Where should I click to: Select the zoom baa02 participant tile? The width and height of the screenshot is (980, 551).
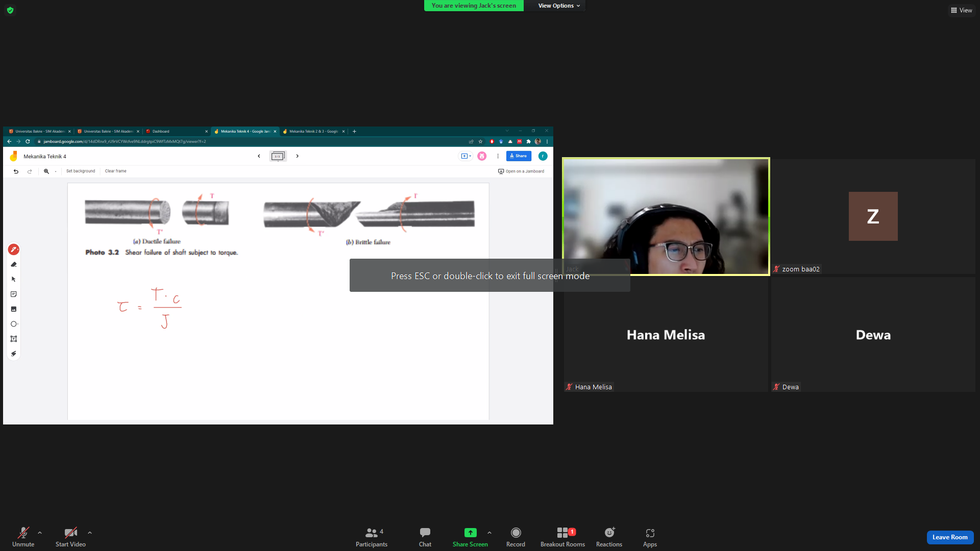click(x=873, y=216)
